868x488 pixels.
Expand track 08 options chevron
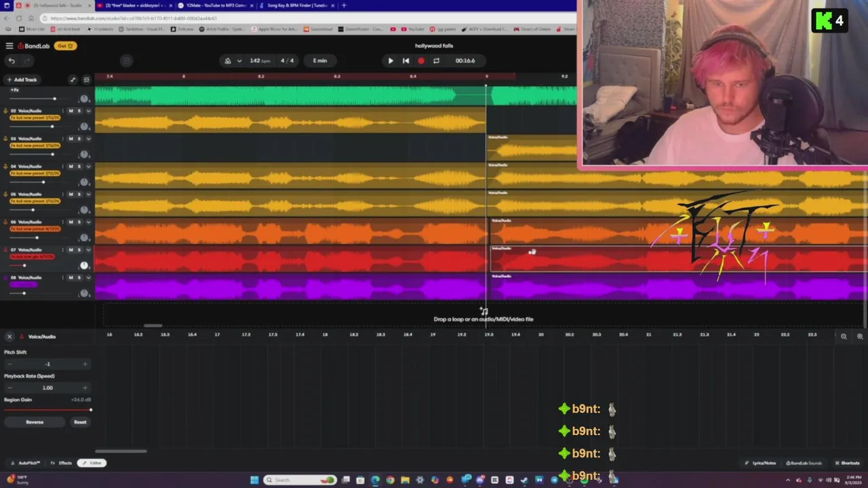tap(88, 277)
